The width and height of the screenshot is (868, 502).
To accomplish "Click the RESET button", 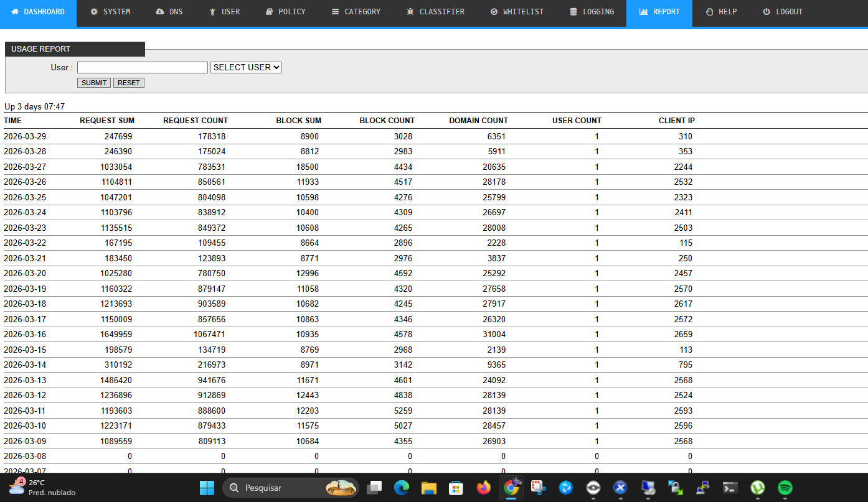I will point(129,83).
